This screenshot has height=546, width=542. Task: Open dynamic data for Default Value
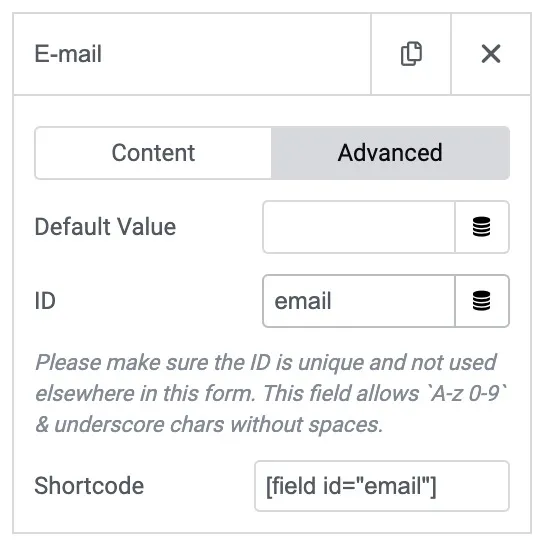(x=482, y=227)
